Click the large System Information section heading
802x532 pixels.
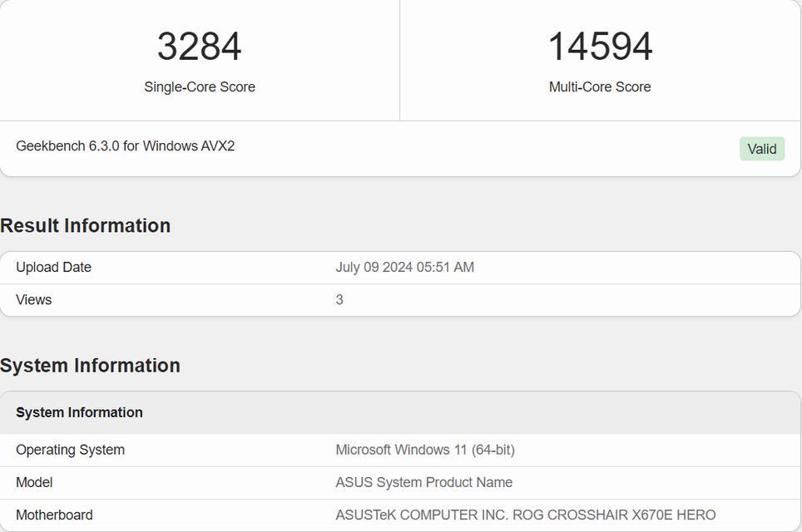pyautogui.click(x=90, y=366)
